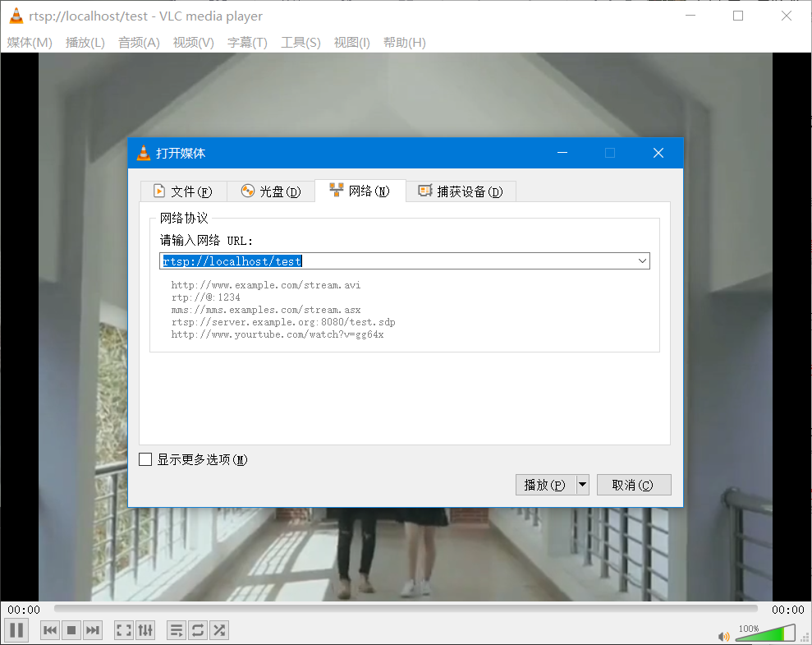Show the playlist view

(176, 629)
